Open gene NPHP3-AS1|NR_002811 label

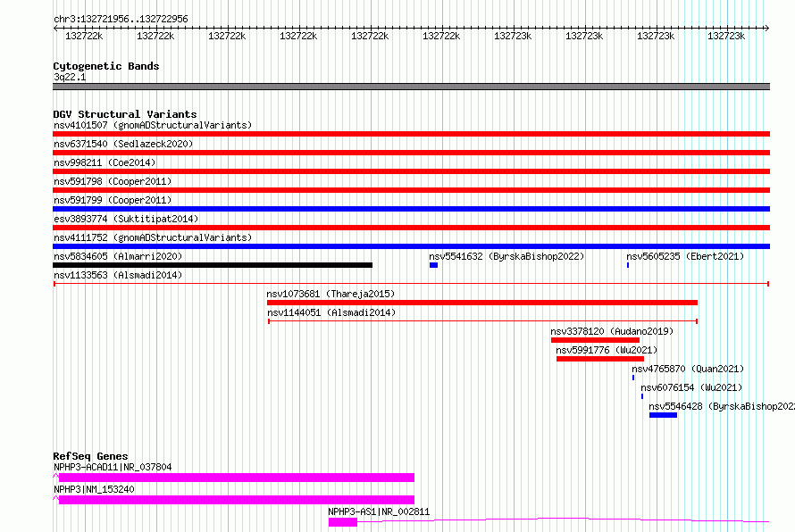click(x=379, y=511)
